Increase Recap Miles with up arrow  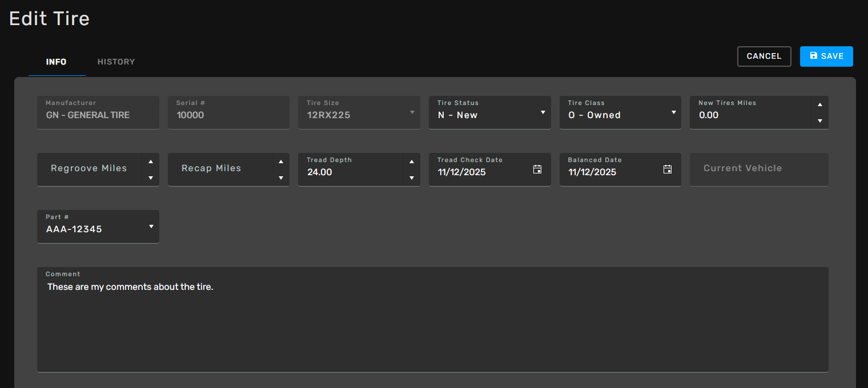(281, 161)
